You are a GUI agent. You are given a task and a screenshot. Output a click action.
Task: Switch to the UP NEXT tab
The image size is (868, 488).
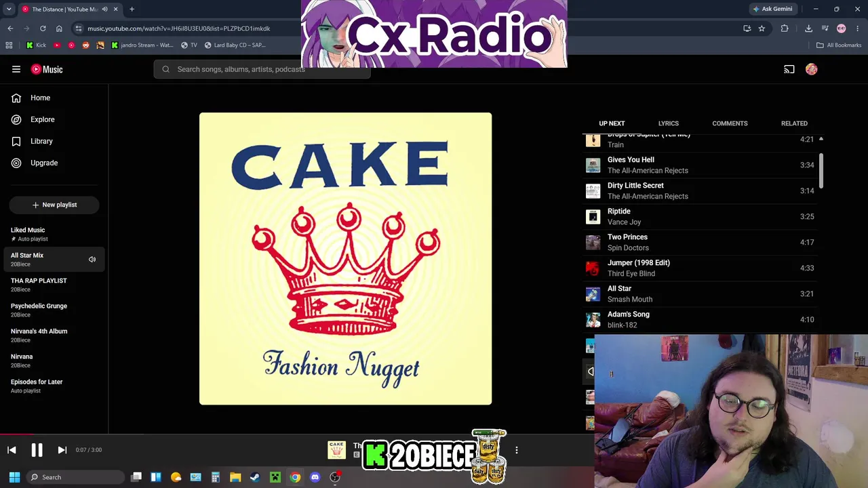[x=612, y=123]
